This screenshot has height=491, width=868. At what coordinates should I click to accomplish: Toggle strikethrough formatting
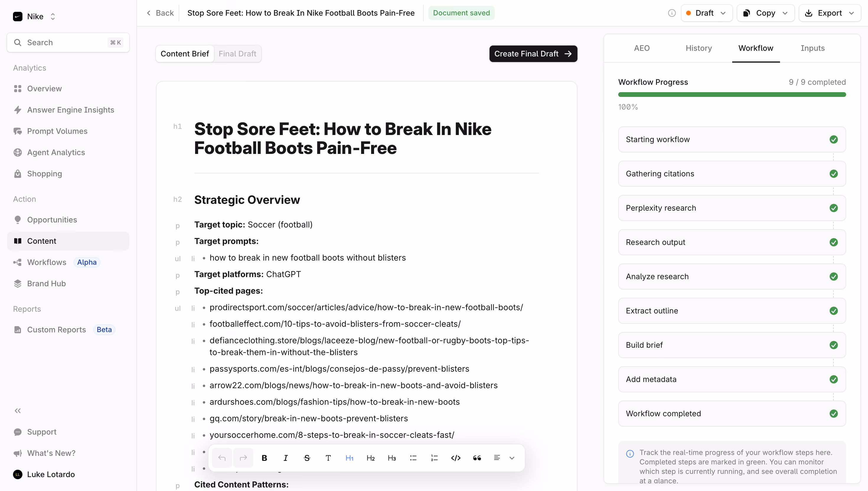tap(307, 458)
